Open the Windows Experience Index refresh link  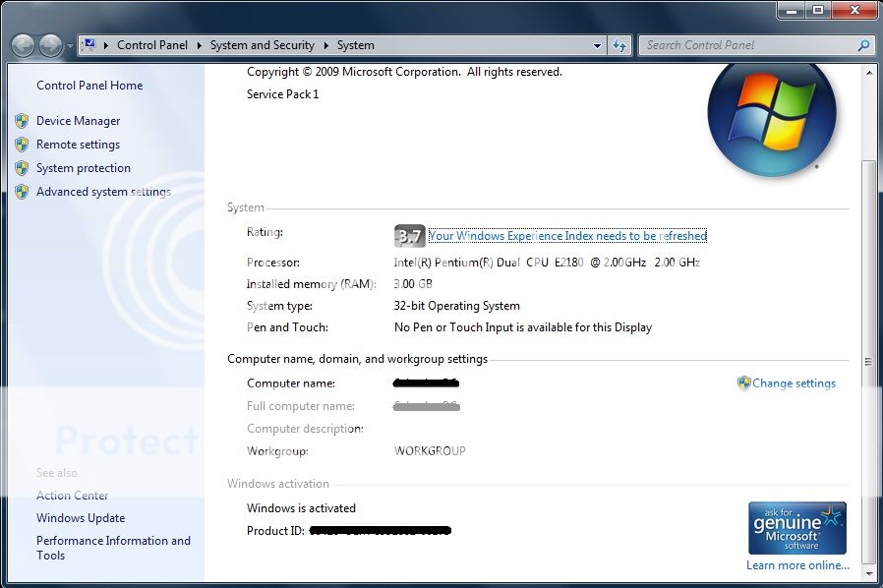click(567, 236)
